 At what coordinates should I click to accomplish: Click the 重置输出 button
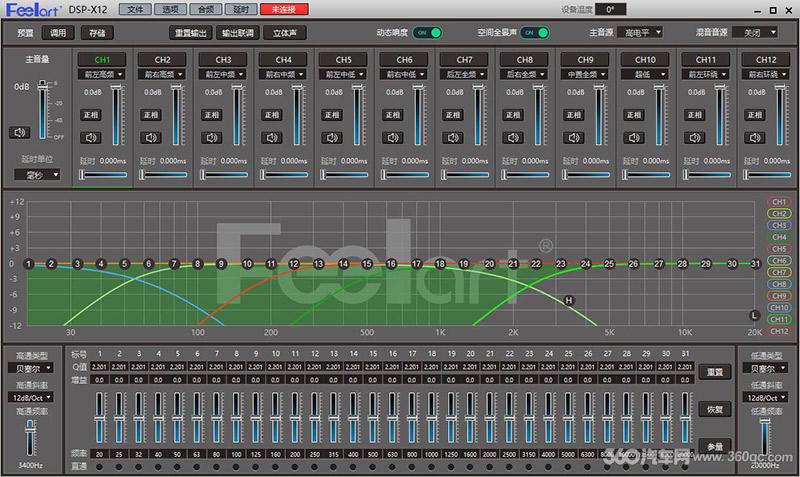(x=190, y=33)
